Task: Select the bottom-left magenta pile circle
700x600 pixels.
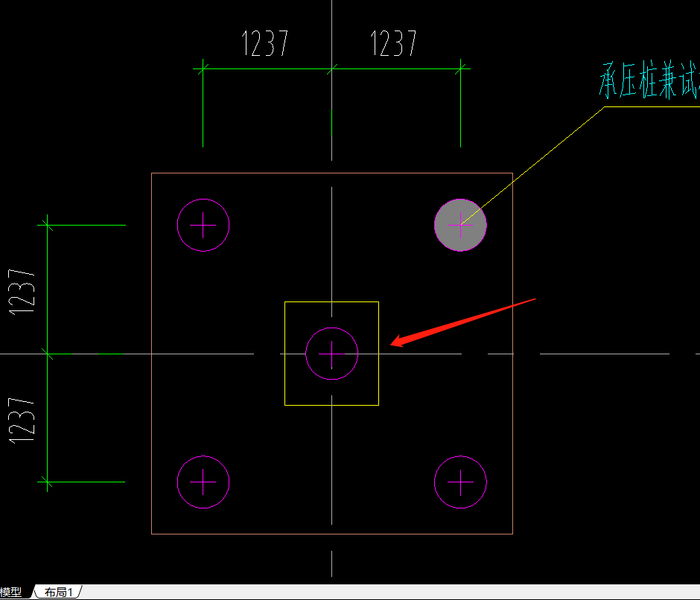Action: [x=203, y=482]
